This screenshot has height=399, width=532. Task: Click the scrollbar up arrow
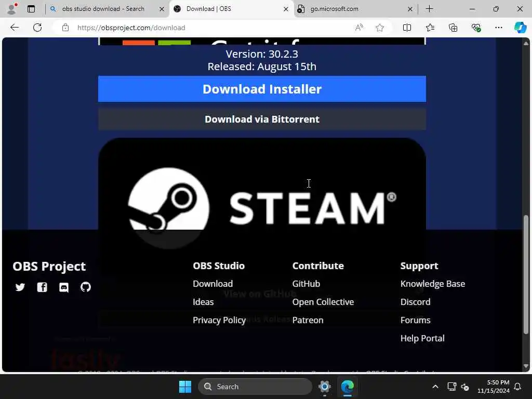click(x=526, y=43)
